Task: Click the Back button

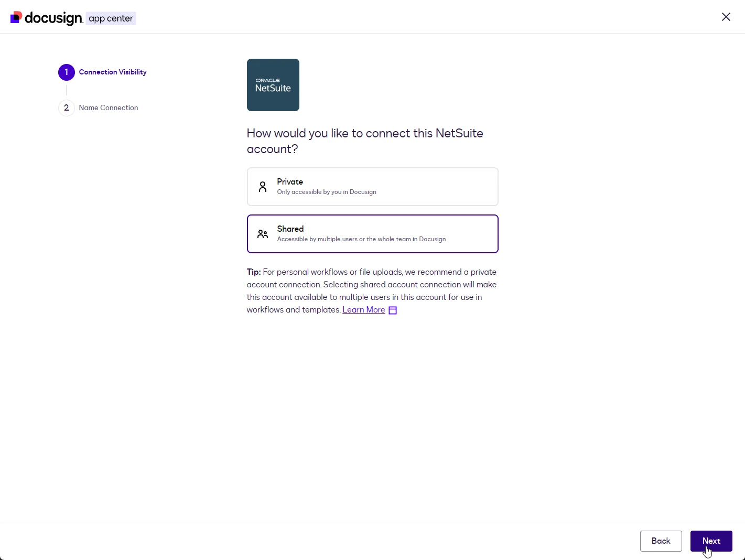Action: (661, 541)
